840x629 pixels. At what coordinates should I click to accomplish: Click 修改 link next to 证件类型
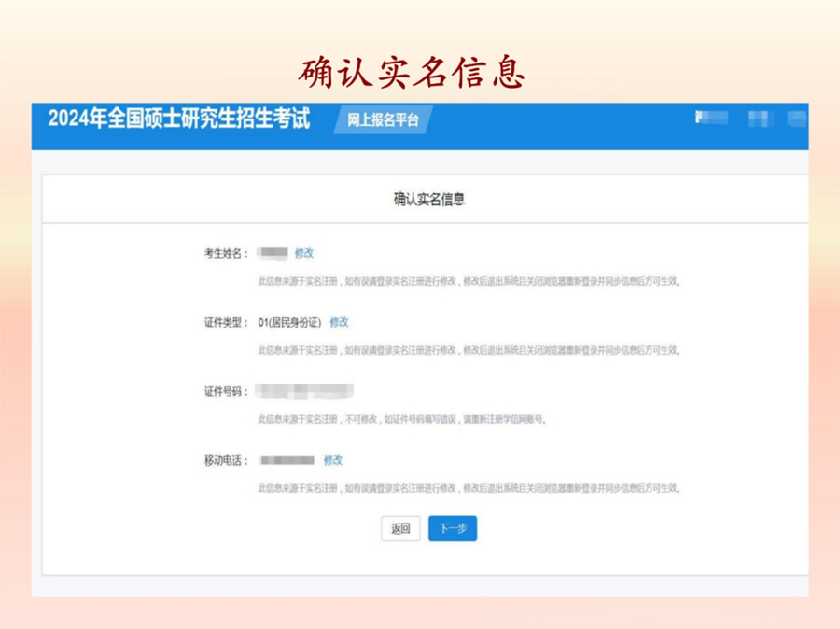pos(339,322)
